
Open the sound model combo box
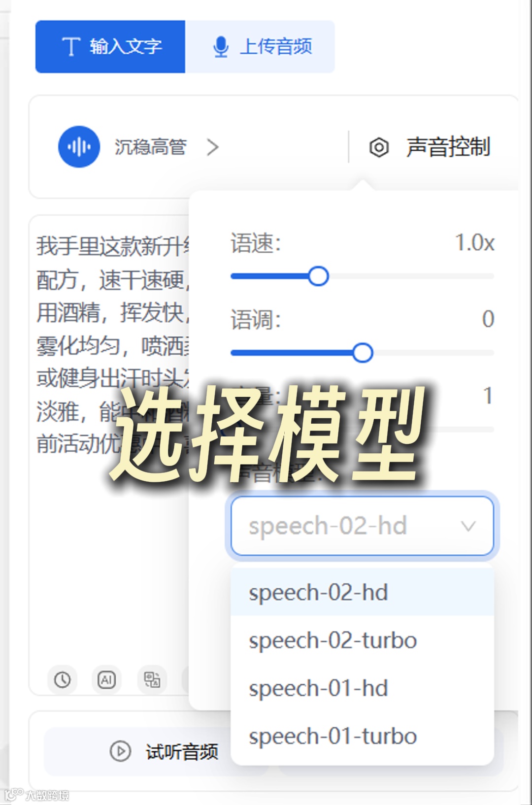[x=362, y=526]
